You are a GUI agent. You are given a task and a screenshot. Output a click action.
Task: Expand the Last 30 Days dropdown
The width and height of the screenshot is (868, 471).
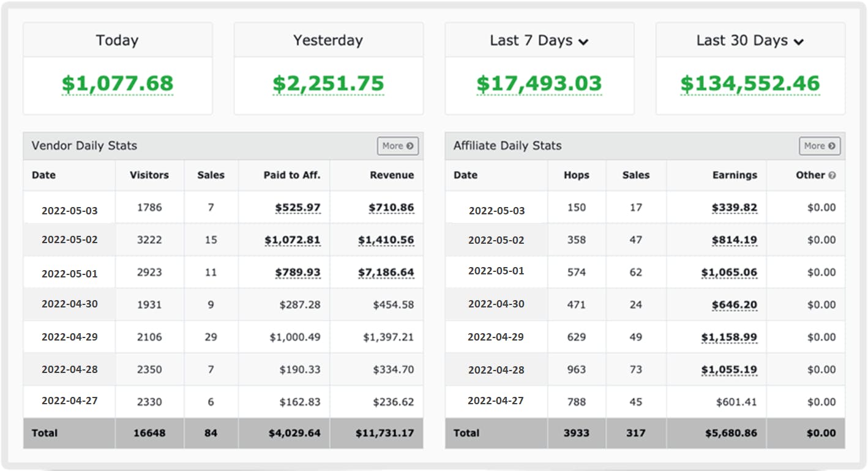point(798,42)
